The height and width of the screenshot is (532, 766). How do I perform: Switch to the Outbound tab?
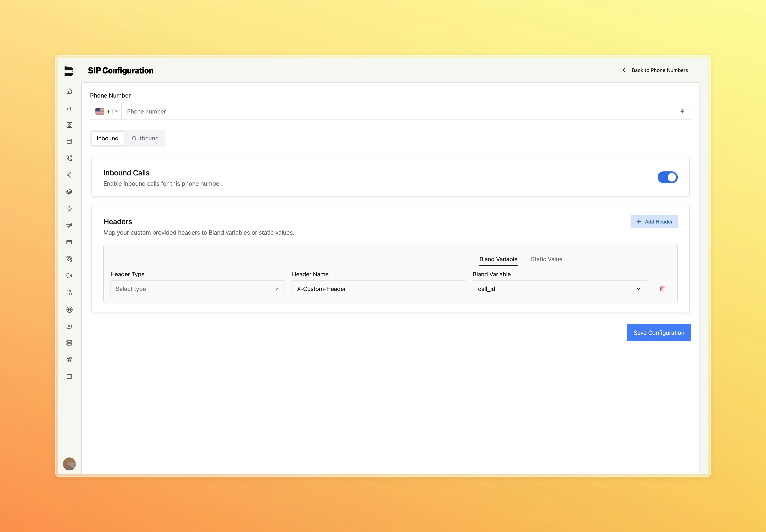pos(145,138)
